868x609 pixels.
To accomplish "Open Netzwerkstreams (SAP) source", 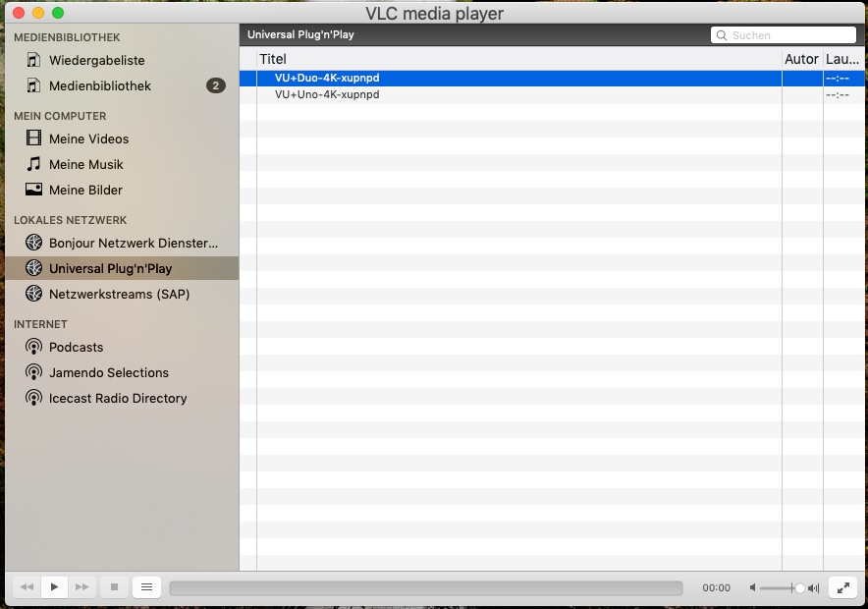I will pos(119,294).
